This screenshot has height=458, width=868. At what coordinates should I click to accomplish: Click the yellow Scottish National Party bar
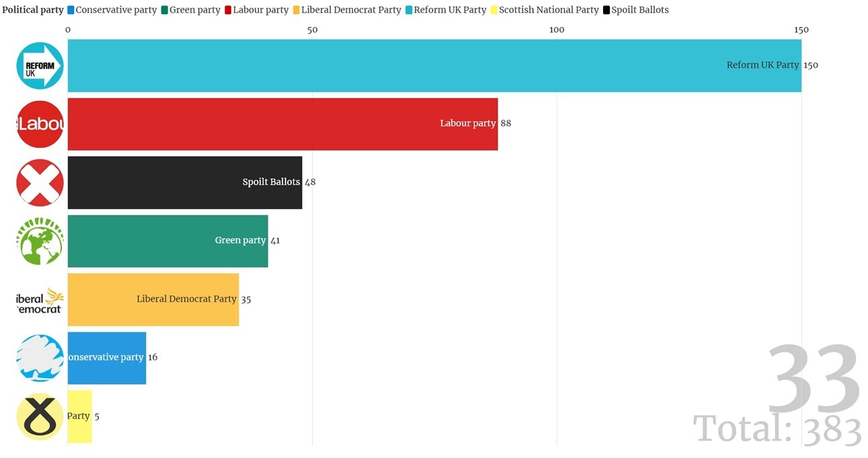(x=80, y=416)
